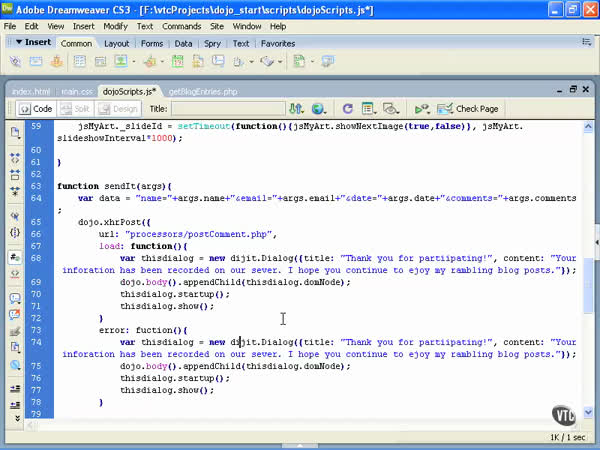The width and height of the screenshot is (600, 450).
Task: Open the Commands menu
Action: [181, 26]
